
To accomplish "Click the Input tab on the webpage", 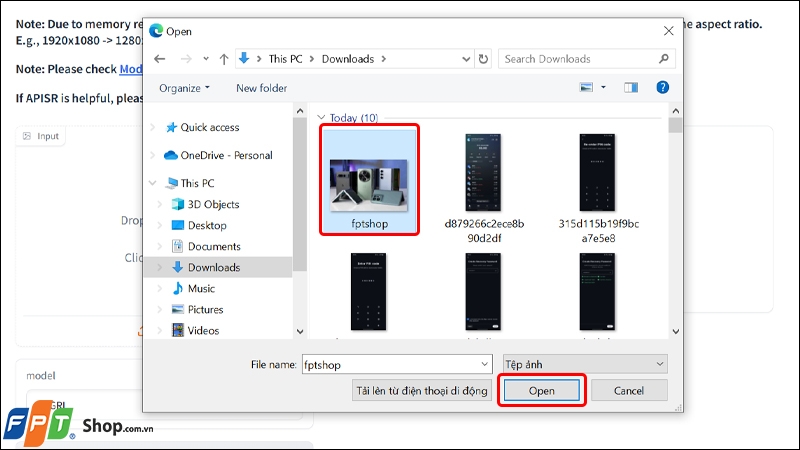I will point(41,136).
